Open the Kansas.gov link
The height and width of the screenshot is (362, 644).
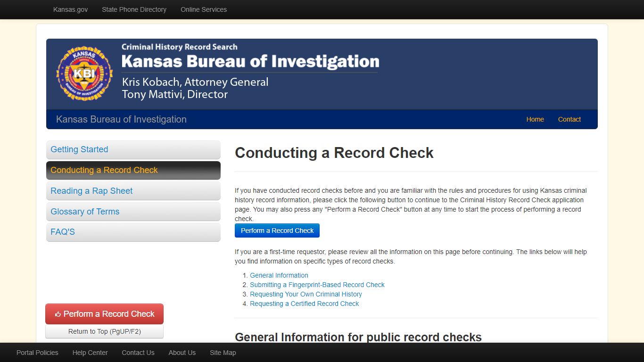[x=70, y=9]
